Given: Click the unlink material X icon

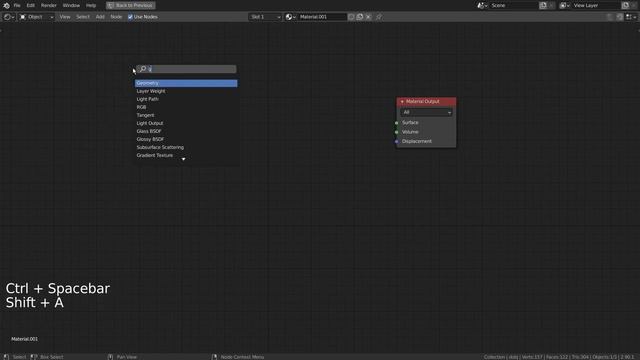Looking at the screenshot, I should coord(368,17).
